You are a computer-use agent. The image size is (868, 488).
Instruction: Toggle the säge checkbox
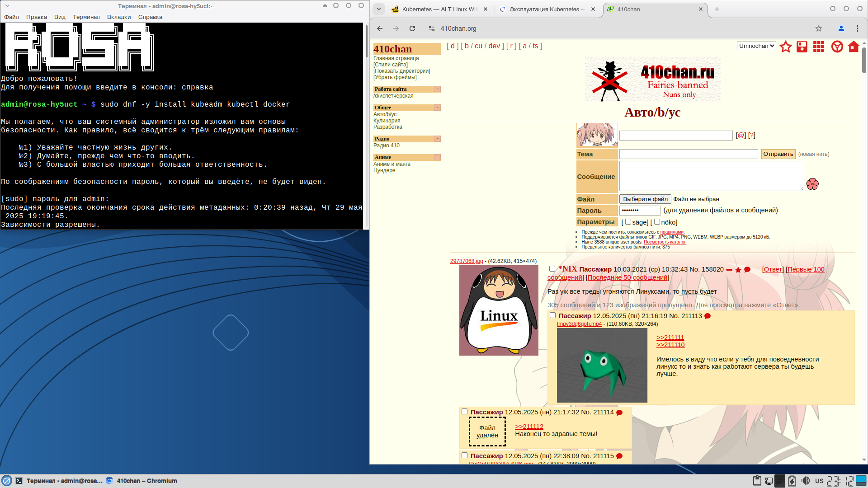pos(628,222)
